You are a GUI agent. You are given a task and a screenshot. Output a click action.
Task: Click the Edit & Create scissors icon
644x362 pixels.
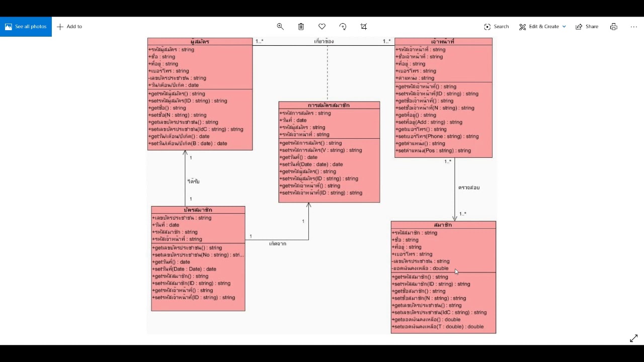click(x=523, y=27)
